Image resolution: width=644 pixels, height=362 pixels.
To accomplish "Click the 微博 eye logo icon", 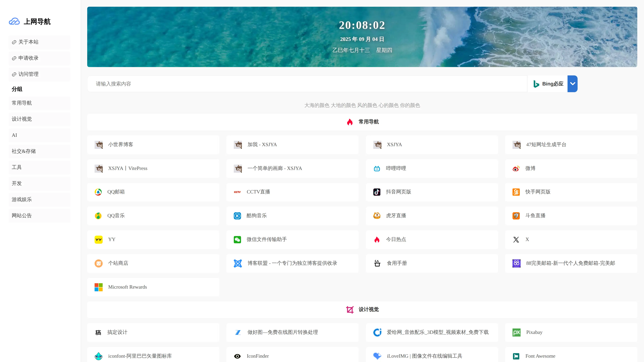I will 516,168.
